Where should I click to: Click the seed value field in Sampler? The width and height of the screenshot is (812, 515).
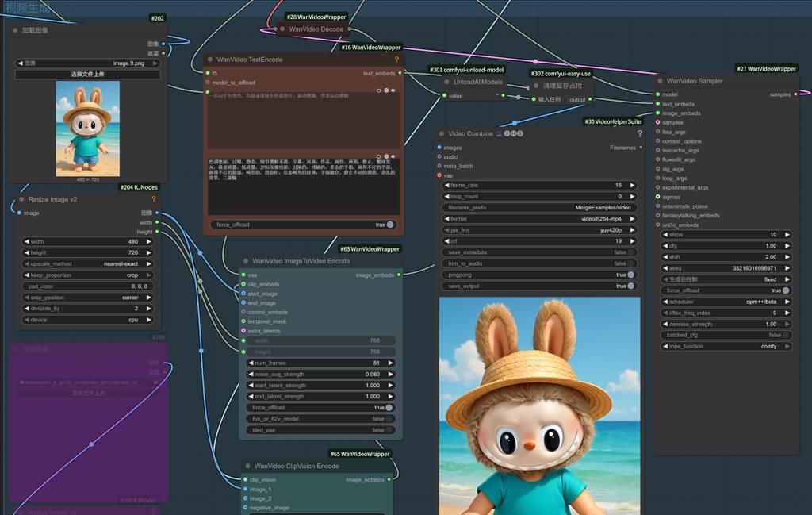726,268
